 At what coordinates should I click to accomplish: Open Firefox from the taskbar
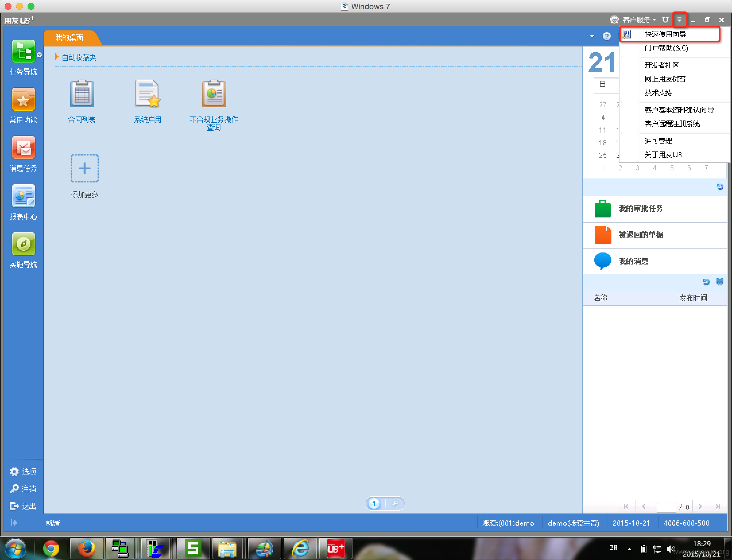pyautogui.click(x=86, y=548)
